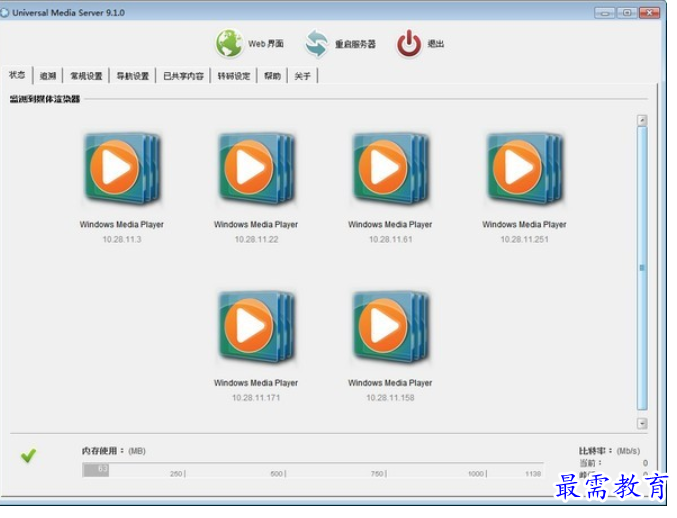
Task: Click the IP address text 10.28.11.171
Action: tap(256, 398)
